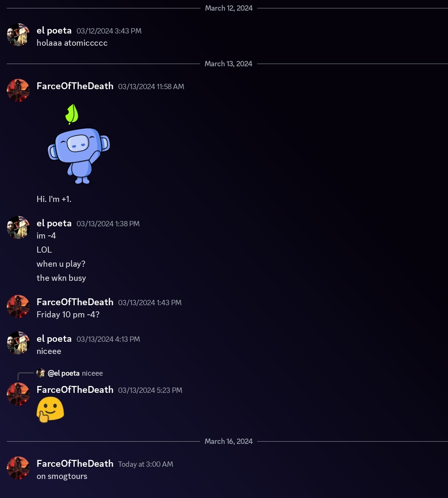Click the small reply avatar before @el poeta

41,373
